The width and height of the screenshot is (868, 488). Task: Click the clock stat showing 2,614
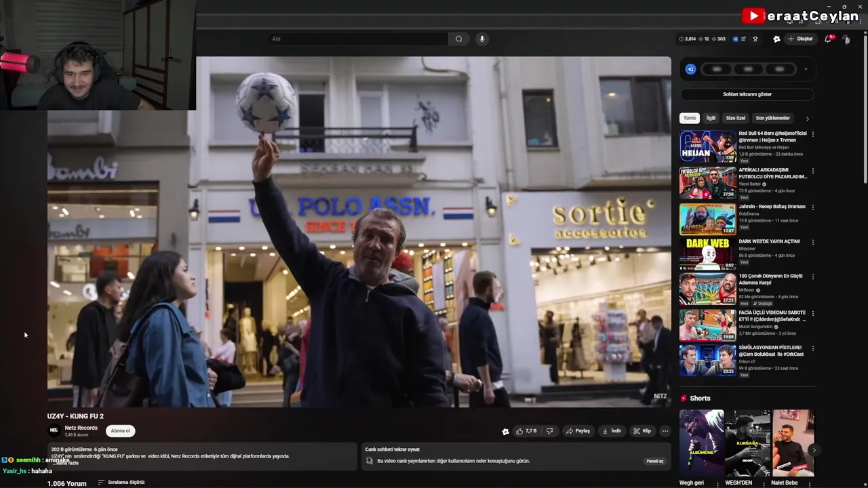688,39
